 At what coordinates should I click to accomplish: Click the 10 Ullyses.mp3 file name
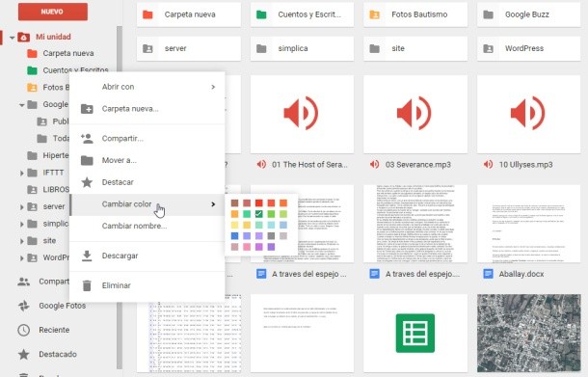(x=525, y=165)
